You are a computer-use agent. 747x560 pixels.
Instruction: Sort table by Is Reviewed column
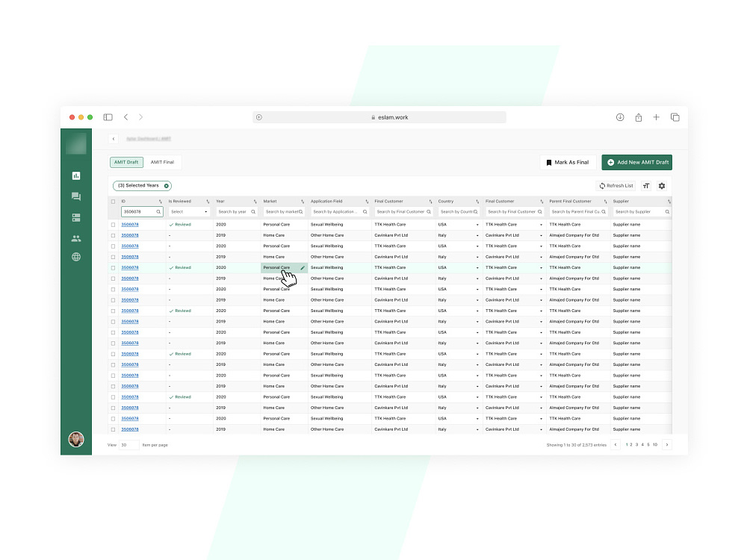coord(208,202)
